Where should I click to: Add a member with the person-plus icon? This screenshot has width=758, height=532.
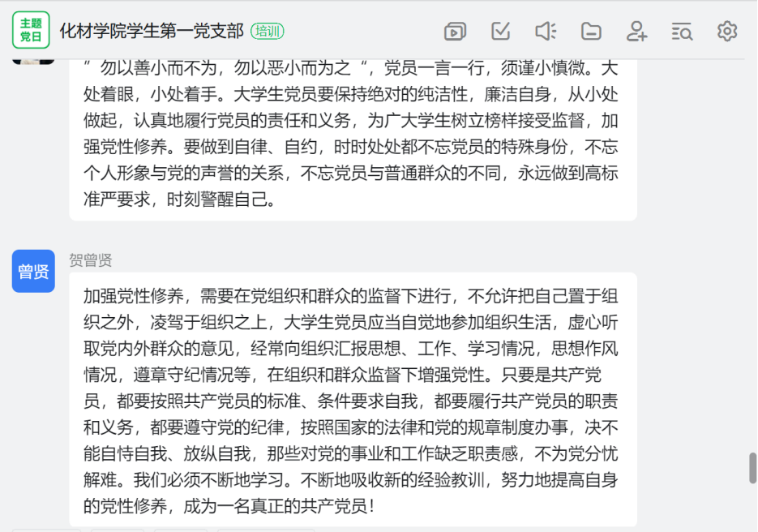pos(636,32)
